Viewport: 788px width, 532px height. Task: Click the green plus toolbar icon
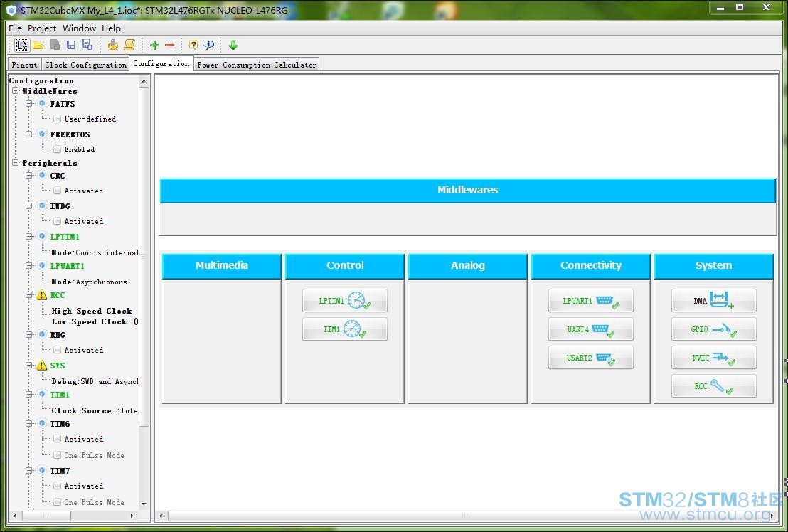point(154,46)
